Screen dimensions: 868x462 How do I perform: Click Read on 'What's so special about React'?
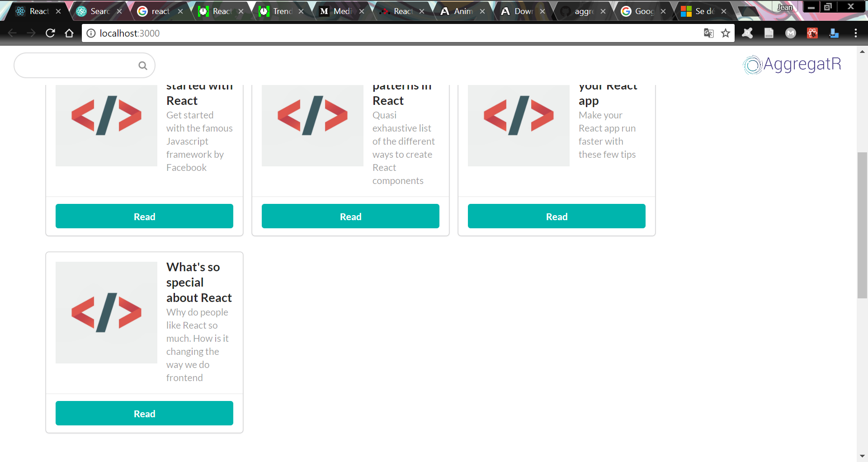click(144, 413)
